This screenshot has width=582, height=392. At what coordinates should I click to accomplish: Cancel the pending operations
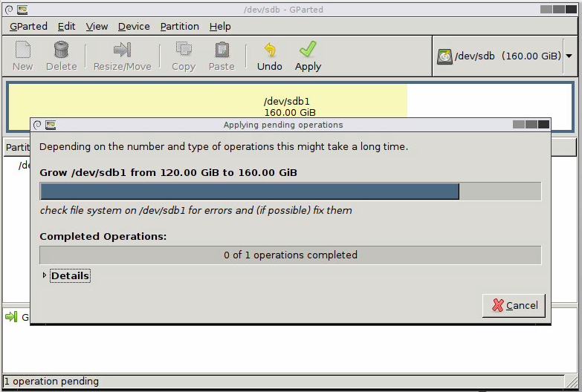point(514,305)
